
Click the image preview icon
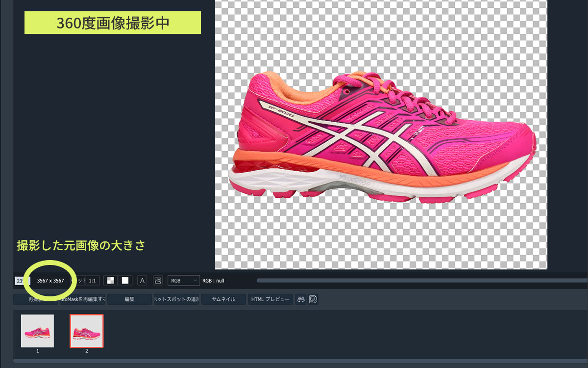tap(158, 281)
